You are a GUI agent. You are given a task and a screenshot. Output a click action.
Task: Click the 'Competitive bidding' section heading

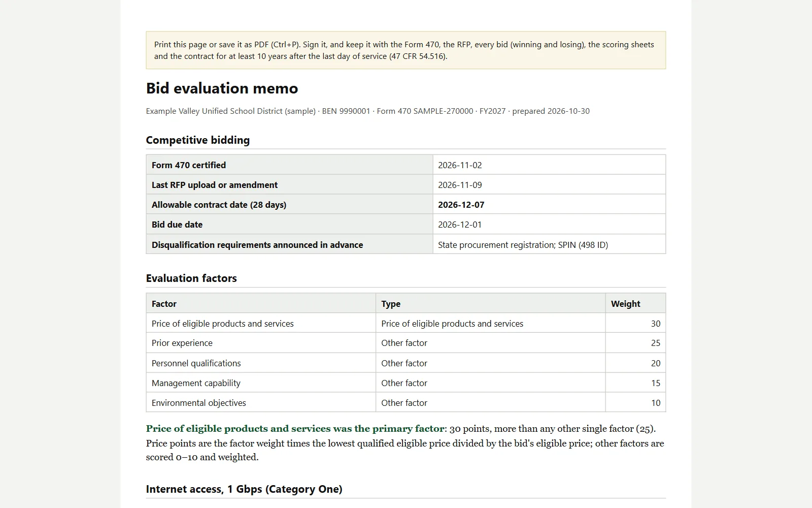click(x=198, y=140)
